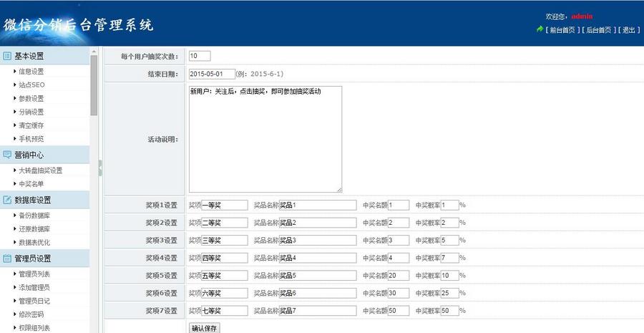This screenshot has width=644, height=333.
Task: Click the 管理员设置 section icon
Action: 7,259
